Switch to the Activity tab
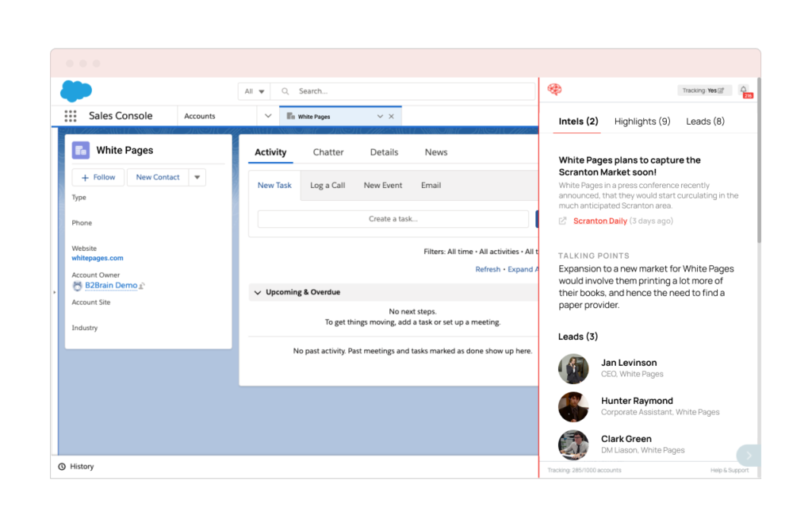 [x=270, y=152]
